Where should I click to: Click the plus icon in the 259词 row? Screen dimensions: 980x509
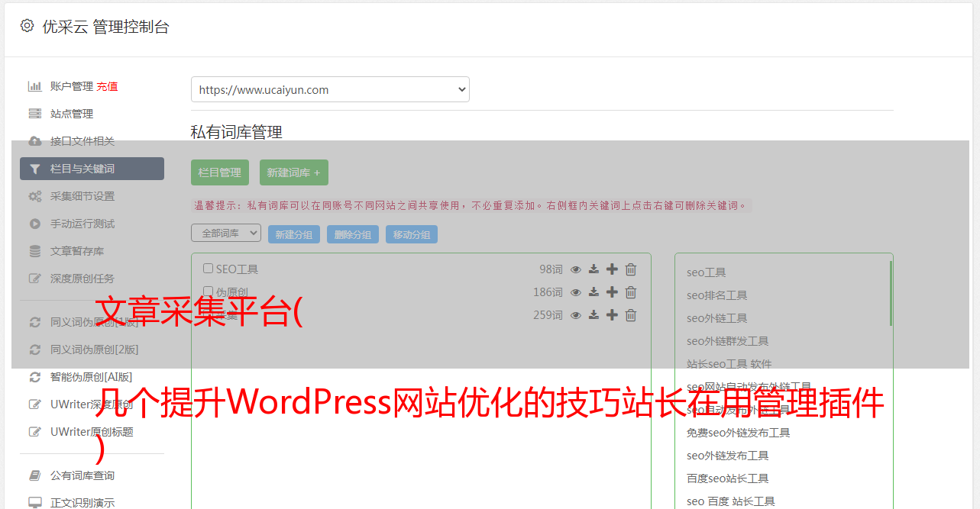(612, 315)
